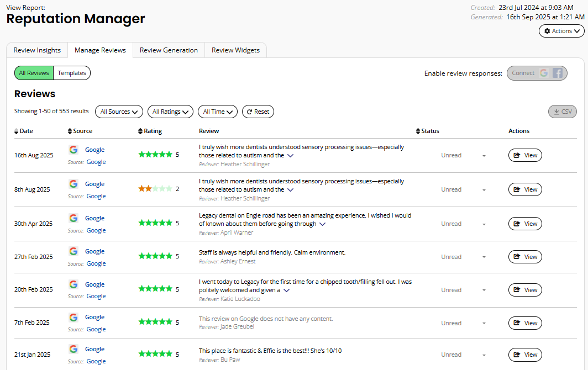This screenshot has width=588, height=370.
Task: Switch to Review Generation tab
Action: pos(169,50)
